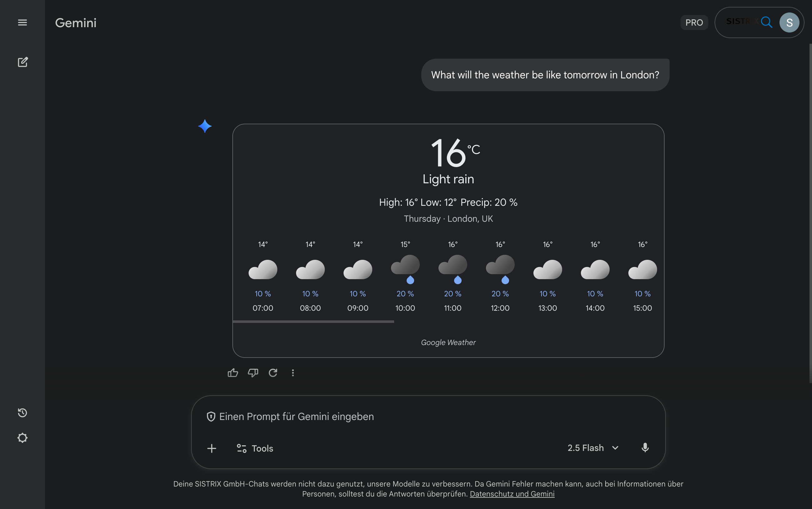
Task: Give the weather answer a thumbs down
Action: (x=253, y=373)
